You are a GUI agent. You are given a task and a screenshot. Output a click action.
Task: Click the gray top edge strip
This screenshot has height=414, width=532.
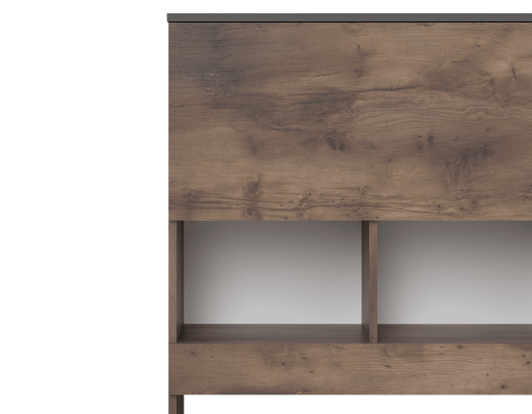coord(349,17)
